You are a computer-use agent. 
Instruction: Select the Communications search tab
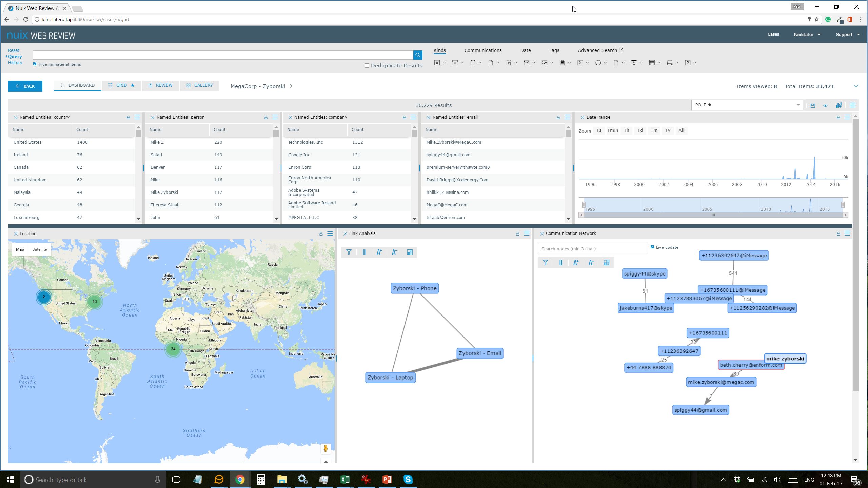tap(483, 50)
